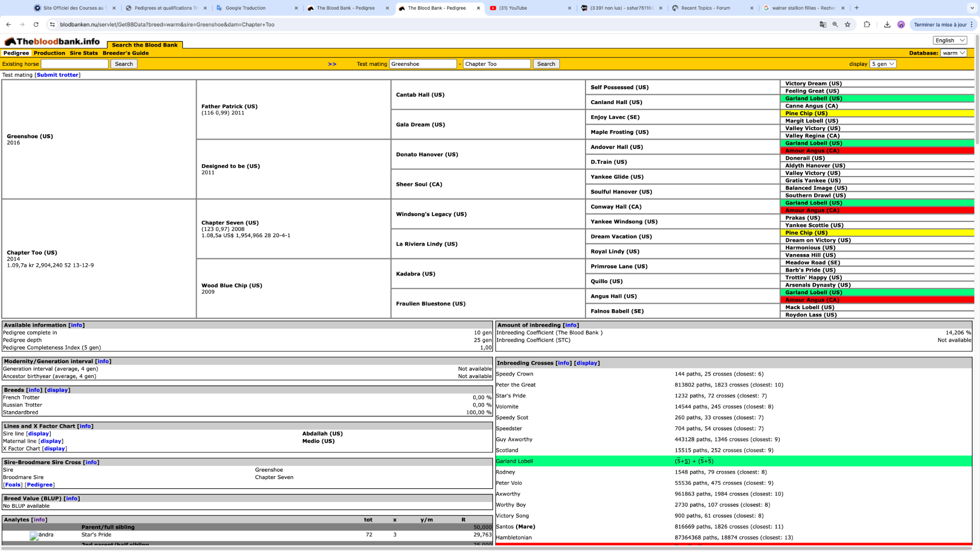The height and width of the screenshot is (551, 980).
Task: Click green Garland Lobell inbreeding cross row
Action: [733, 461]
